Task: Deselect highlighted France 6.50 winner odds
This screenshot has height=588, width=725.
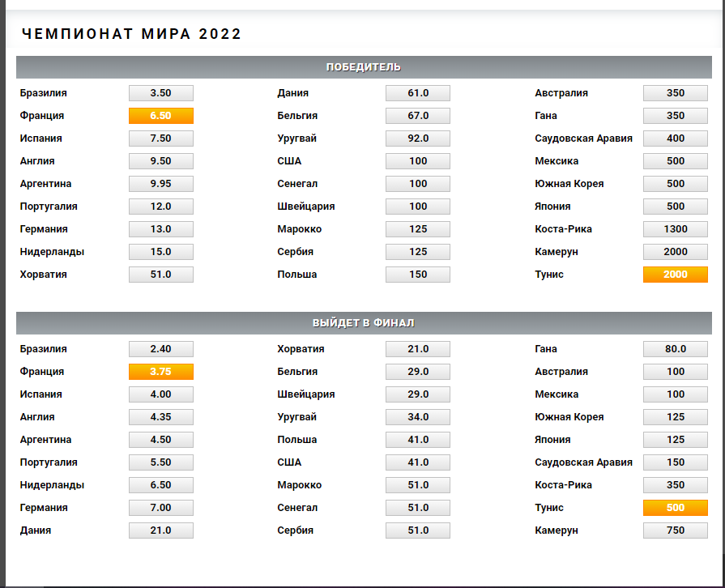Action: [x=160, y=116]
